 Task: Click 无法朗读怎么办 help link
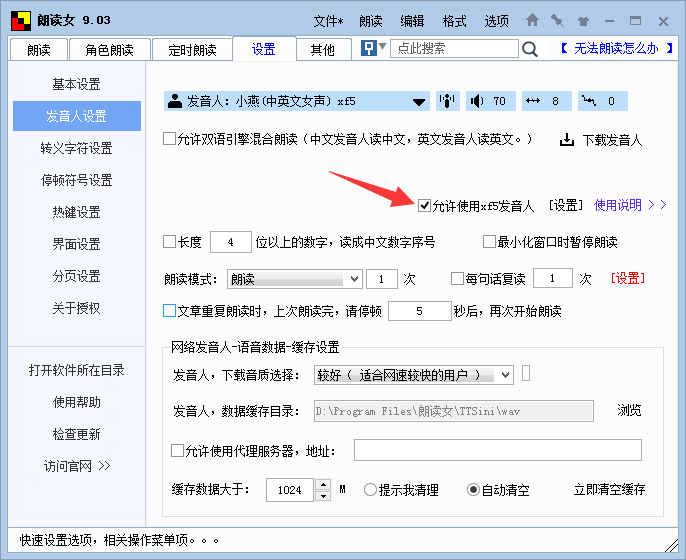point(616,48)
